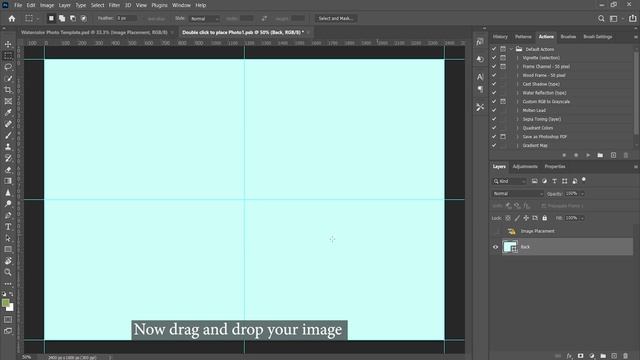
Task: Select the Crop tool
Action: coord(8,90)
